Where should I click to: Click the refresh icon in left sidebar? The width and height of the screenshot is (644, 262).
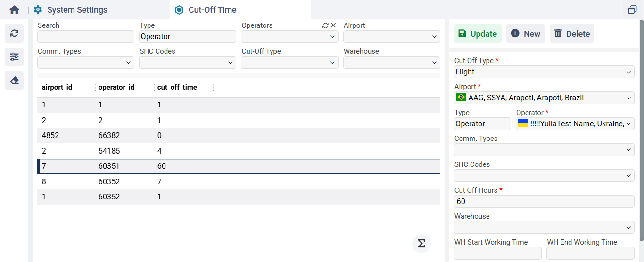14,33
